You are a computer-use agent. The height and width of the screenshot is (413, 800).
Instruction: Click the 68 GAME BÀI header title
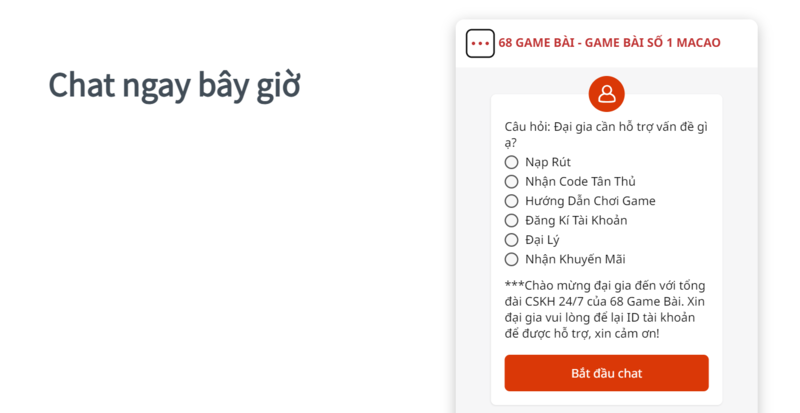pyautogui.click(x=609, y=43)
